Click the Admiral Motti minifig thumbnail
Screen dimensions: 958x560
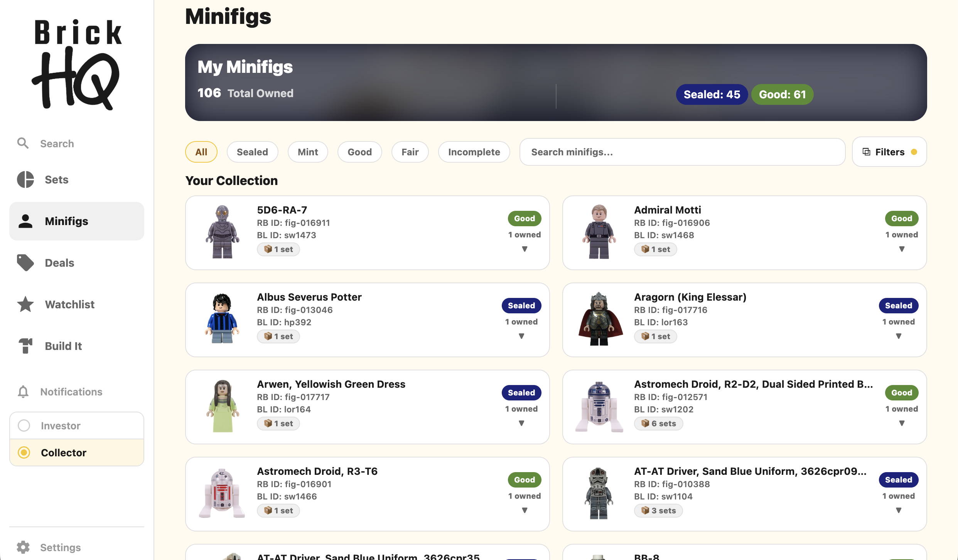(x=599, y=232)
